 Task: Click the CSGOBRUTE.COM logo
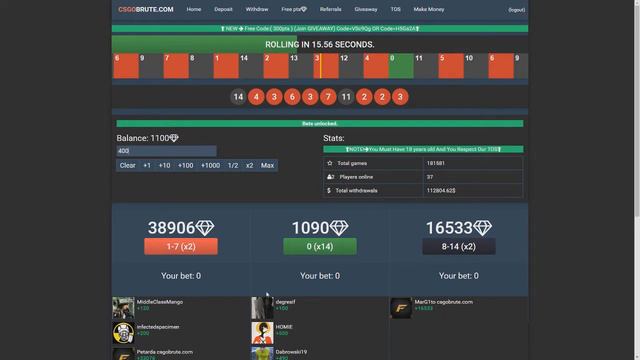tap(146, 9)
